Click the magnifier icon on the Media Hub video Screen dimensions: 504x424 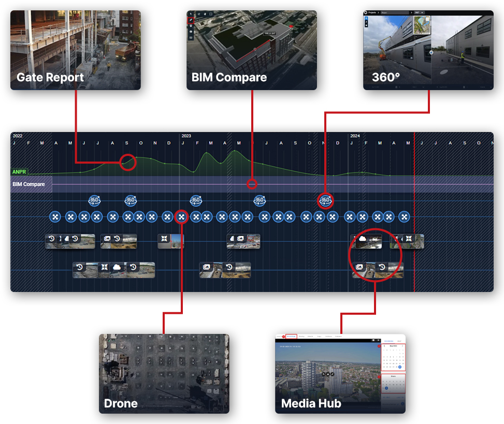(x=324, y=374)
